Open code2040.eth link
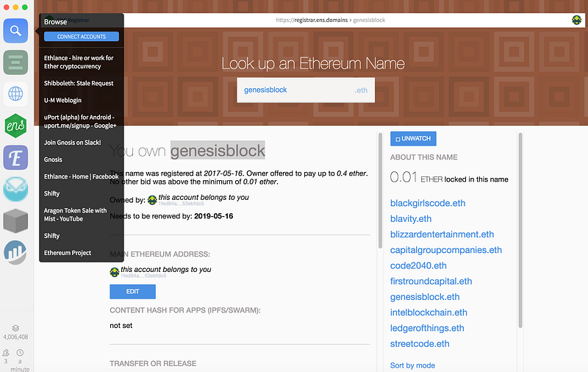 (x=418, y=265)
